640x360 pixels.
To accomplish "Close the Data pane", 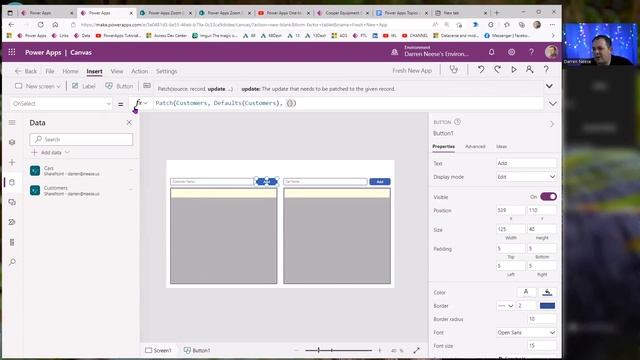I will point(129,122).
